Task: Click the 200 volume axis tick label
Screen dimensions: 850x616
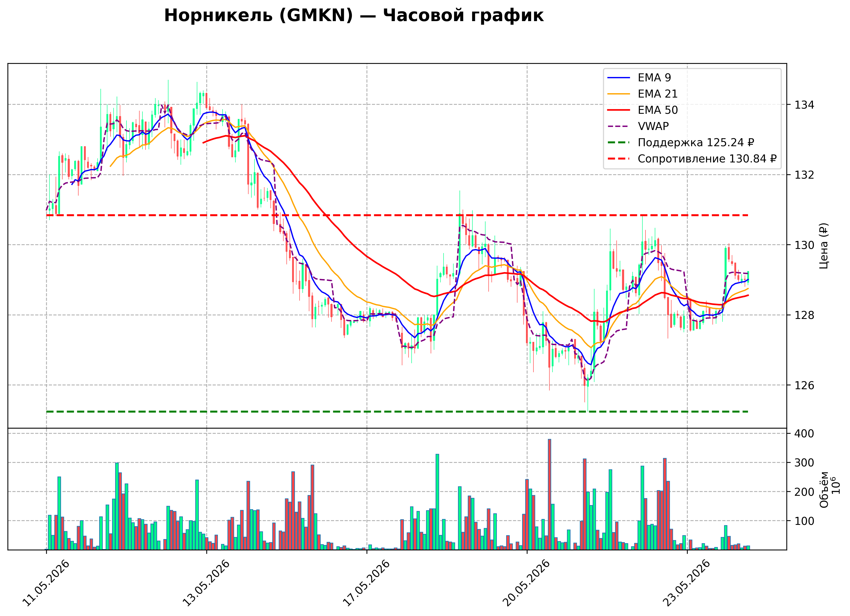Action: [804, 492]
